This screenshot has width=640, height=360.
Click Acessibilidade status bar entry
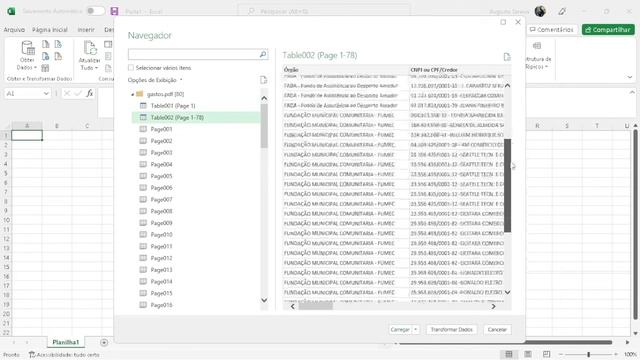point(64,355)
